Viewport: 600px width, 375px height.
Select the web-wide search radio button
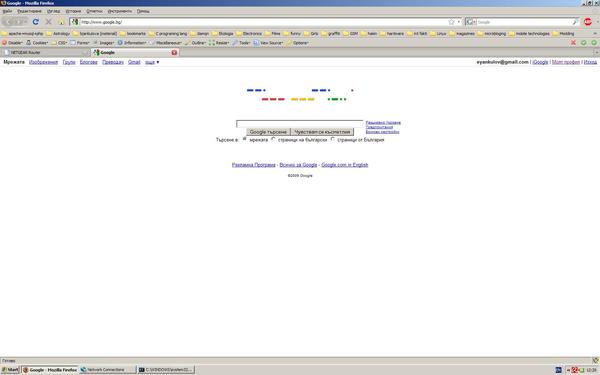pyautogui.click(x=245, y=139)
